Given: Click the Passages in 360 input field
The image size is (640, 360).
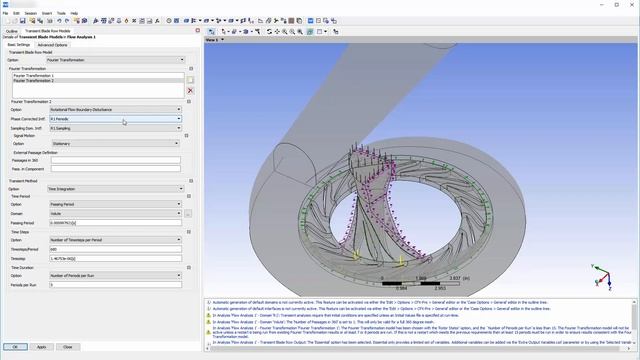Looking at the screenshot, I should [116, 160].
